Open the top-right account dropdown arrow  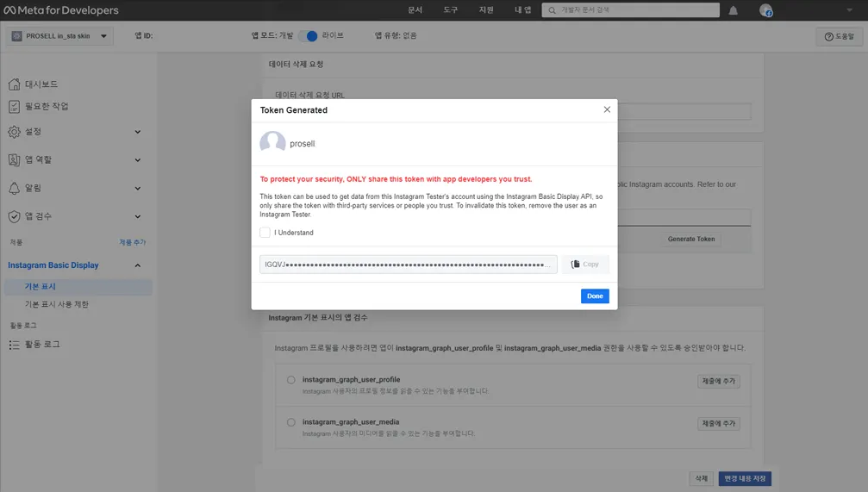coord(849,10)
